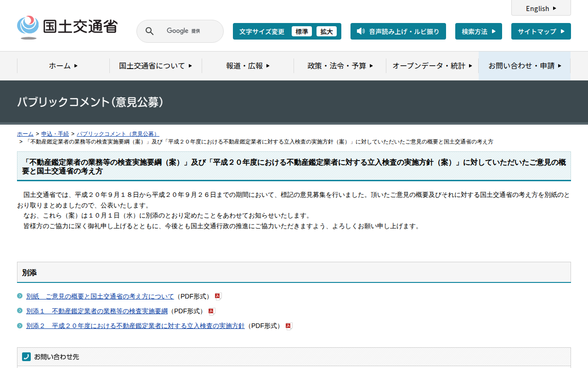Expand オープンデータ・統計 menu arrow
The height and width of the screenshot is (368, 588).
point(470,66)
